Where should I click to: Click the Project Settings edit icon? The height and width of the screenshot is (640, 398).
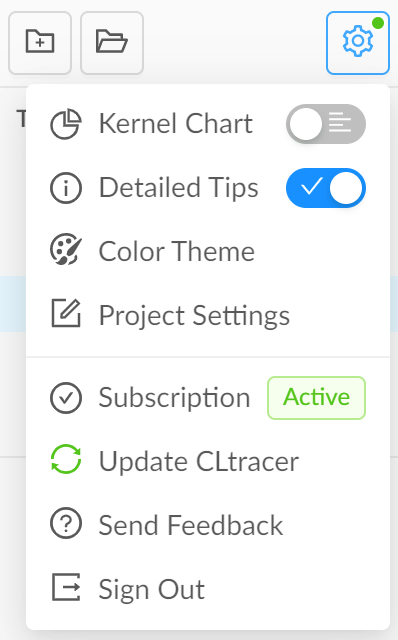point(66,313)
